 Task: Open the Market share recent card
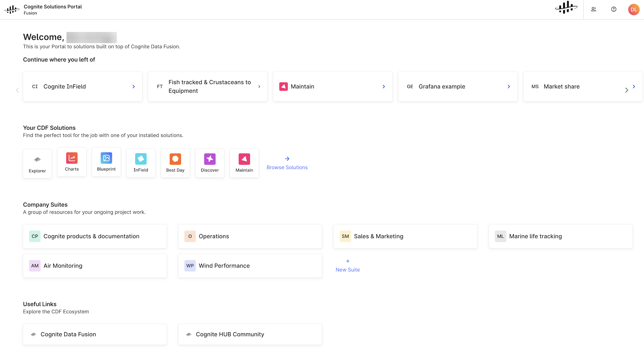coord(583,87)
